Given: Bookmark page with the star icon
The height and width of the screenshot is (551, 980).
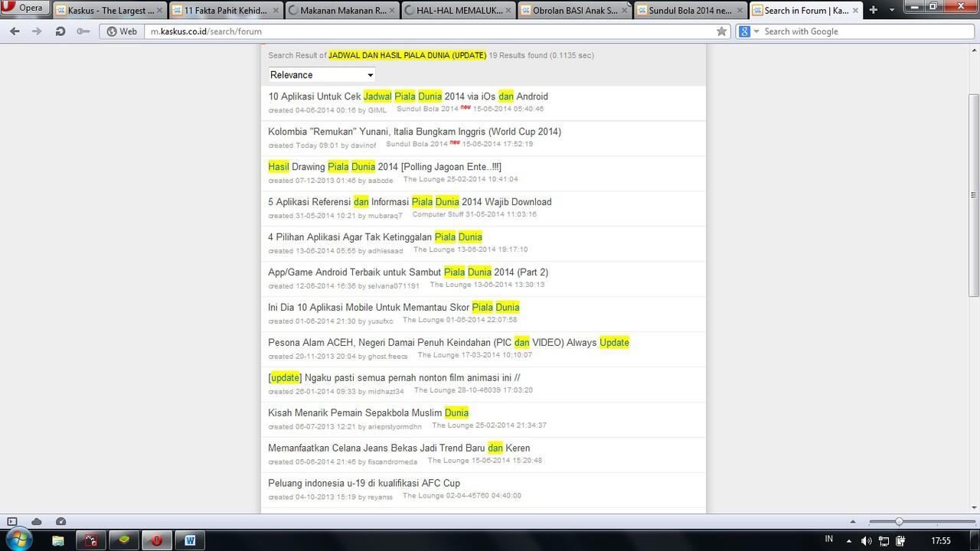Looking at the screenshot, I should click(x=721, y=31).
